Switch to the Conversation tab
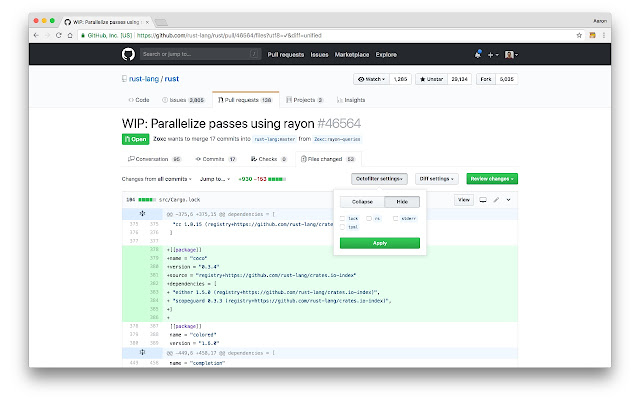 click(x=155, y=159)
